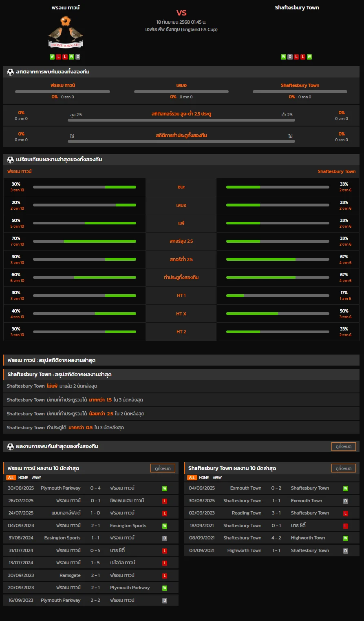This screenshot has height=621, width=364.
Task: Click the 4 - 2 score in 08/09/2021 row
Action: point(276,538)
